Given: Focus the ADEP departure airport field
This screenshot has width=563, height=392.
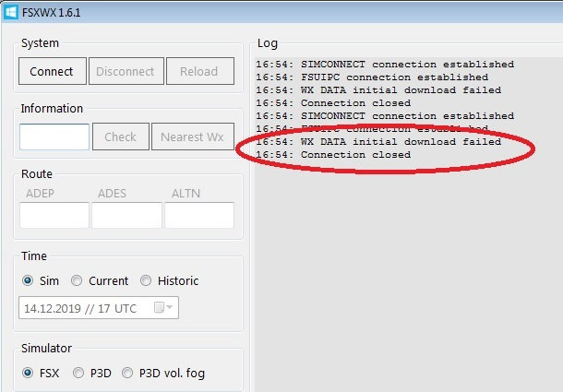Looking at the screenshot, I should tap(54, 215).
